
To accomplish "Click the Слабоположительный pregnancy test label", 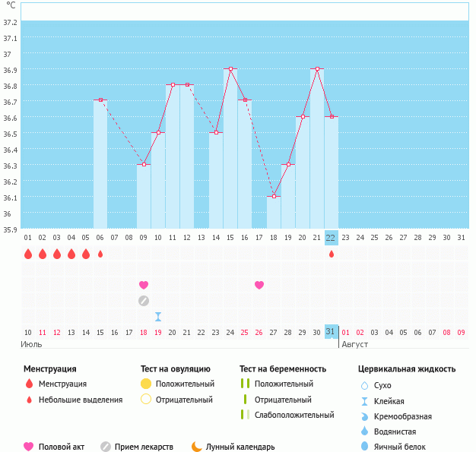I will pos(294,415).
